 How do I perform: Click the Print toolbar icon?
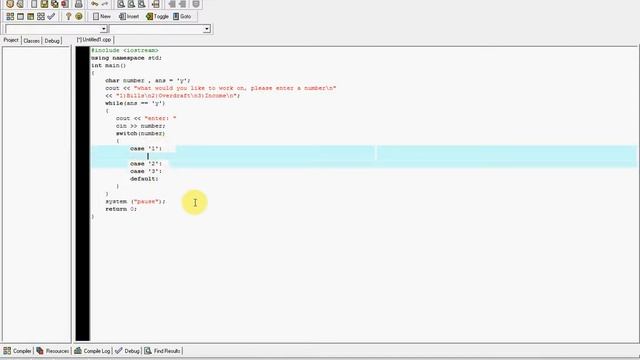(x=79, y=4)
